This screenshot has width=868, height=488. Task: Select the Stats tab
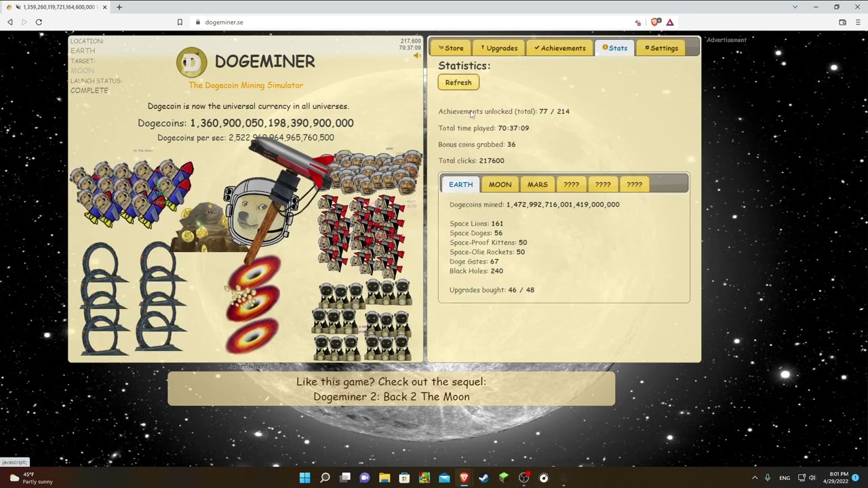614,48
